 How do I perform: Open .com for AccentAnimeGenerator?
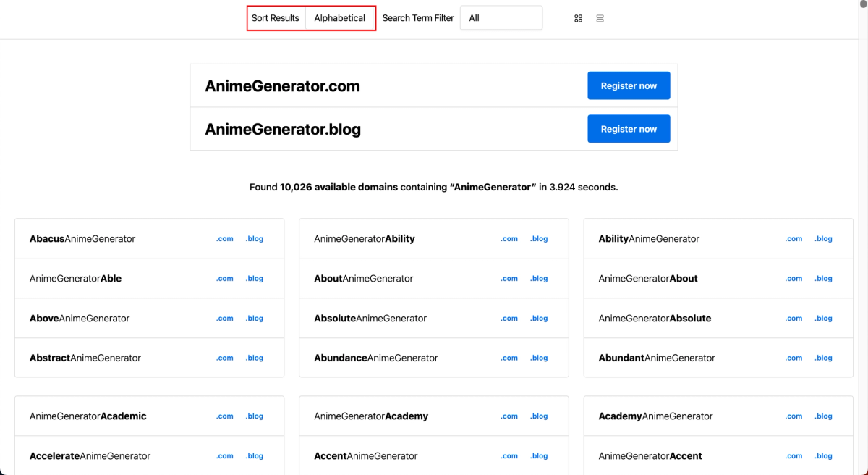(510, 456)
